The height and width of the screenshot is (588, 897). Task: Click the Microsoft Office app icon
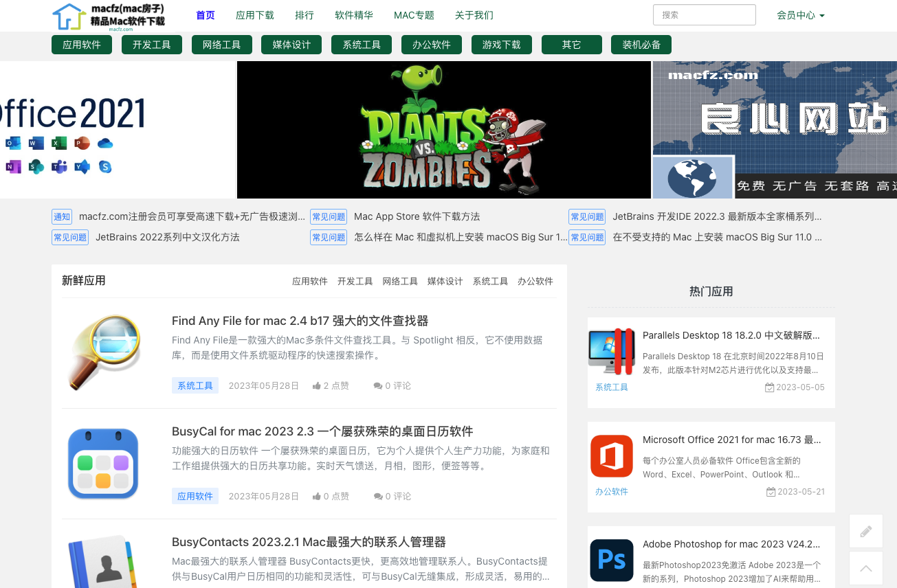pos(611,455)
